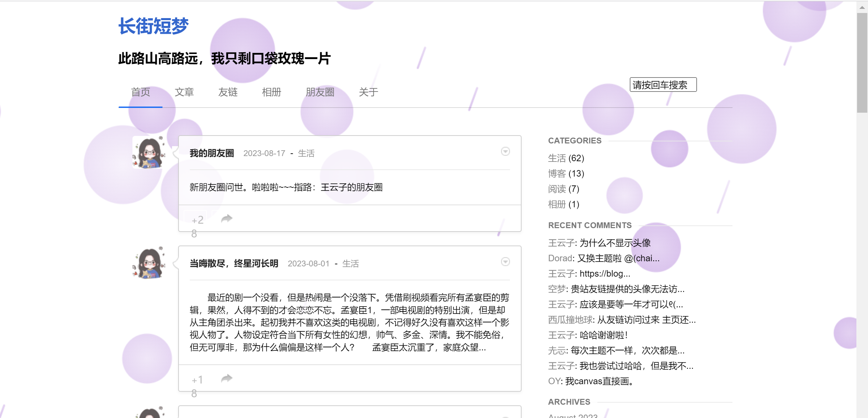
Task: Open the 博客 (13) category
Action: point(557,173)
